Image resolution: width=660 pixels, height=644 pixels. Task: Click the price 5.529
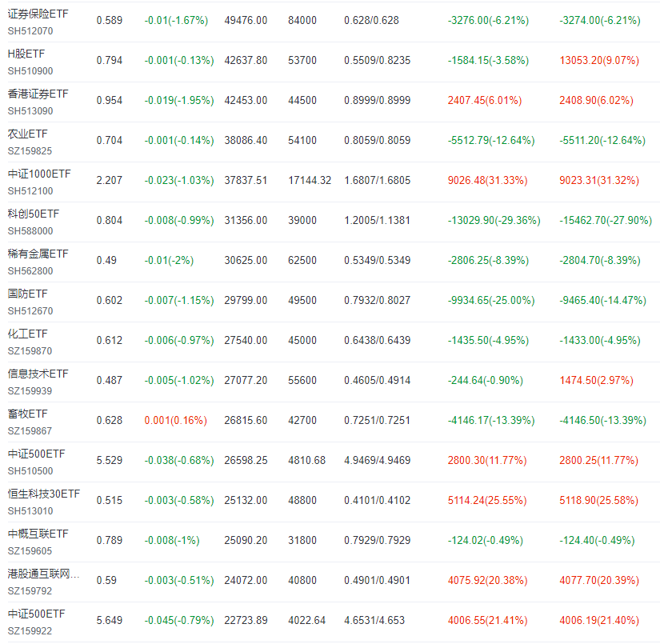(x=110, y=460)
